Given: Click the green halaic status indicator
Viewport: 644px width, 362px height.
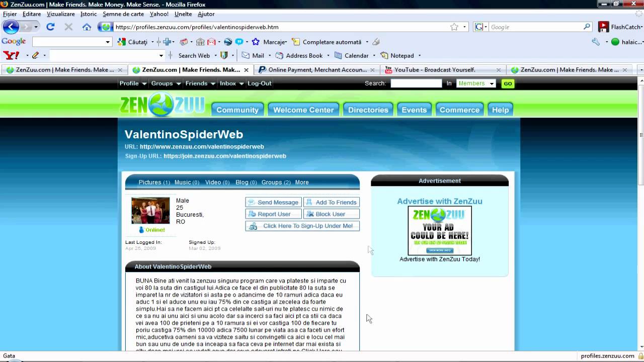Looking at the screenshot, I should coord(615,42).
